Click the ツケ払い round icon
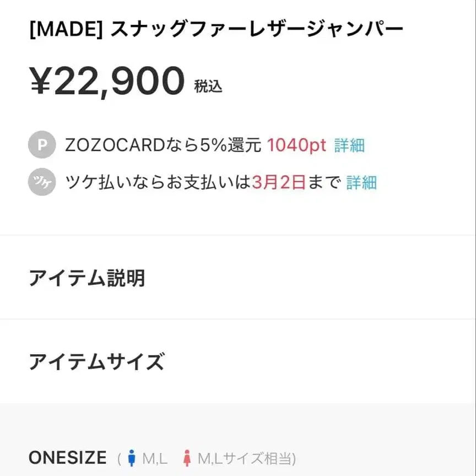 [42, 182]
